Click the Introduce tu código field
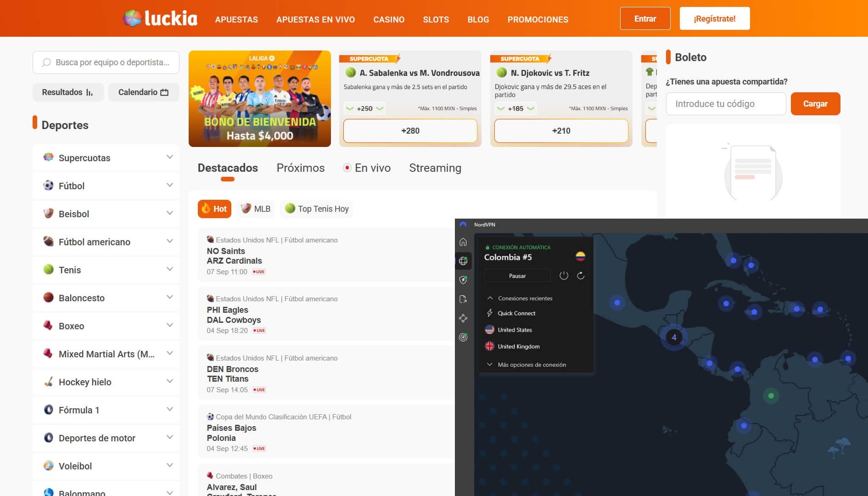868x496 pixels. click(x=725, y=104)
